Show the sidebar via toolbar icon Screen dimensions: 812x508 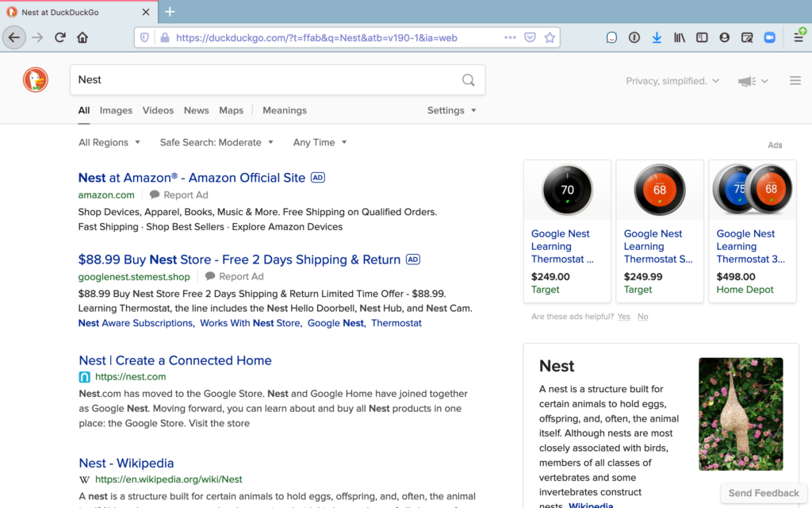coord(702,37)
